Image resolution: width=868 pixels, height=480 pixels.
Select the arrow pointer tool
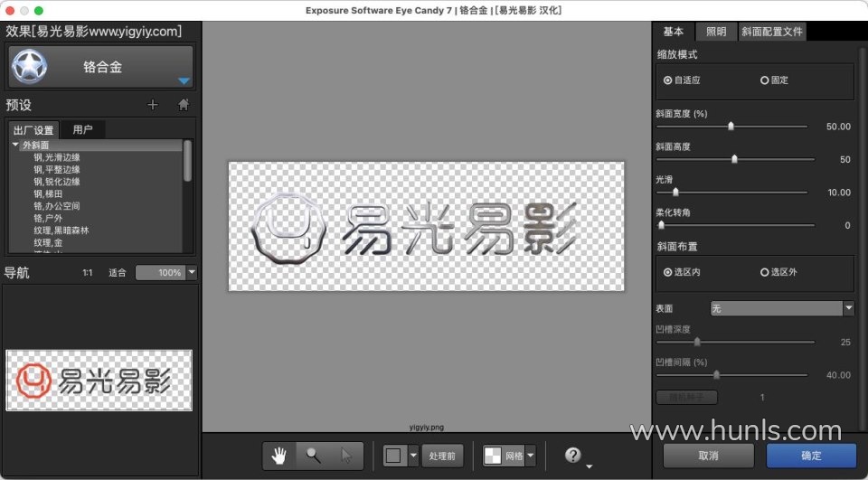coord(346,456)
